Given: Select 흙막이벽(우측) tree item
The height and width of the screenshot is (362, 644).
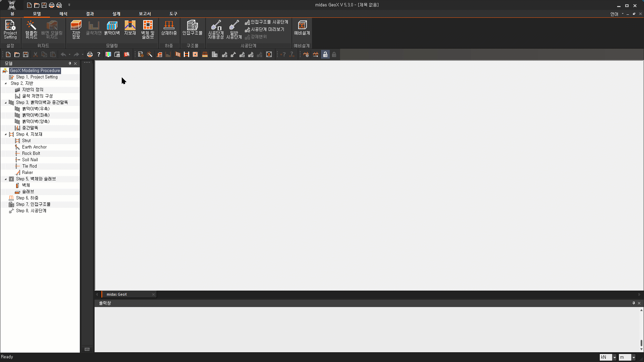Looking at the screenshot, I should [x=36, y=109].
